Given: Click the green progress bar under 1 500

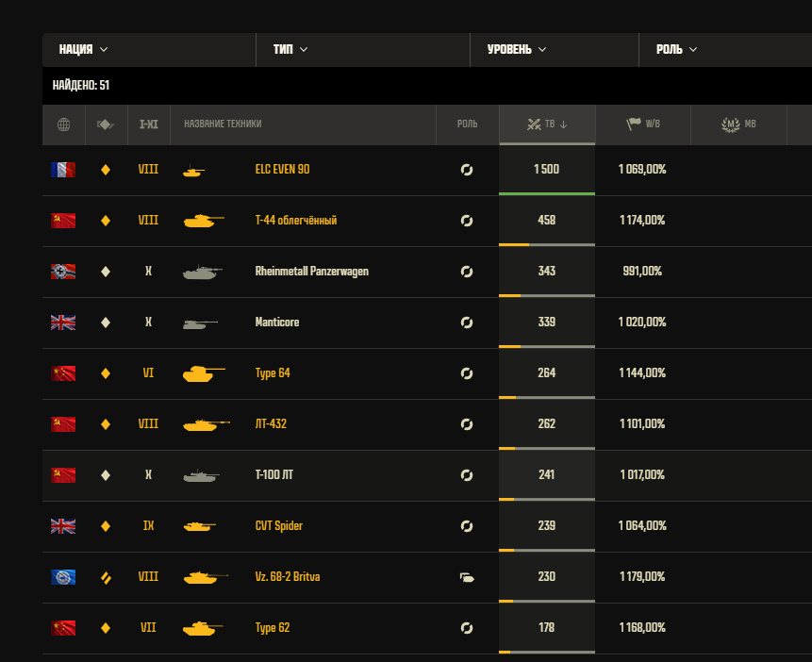Looking at the screenshot, I should [547, 193].
